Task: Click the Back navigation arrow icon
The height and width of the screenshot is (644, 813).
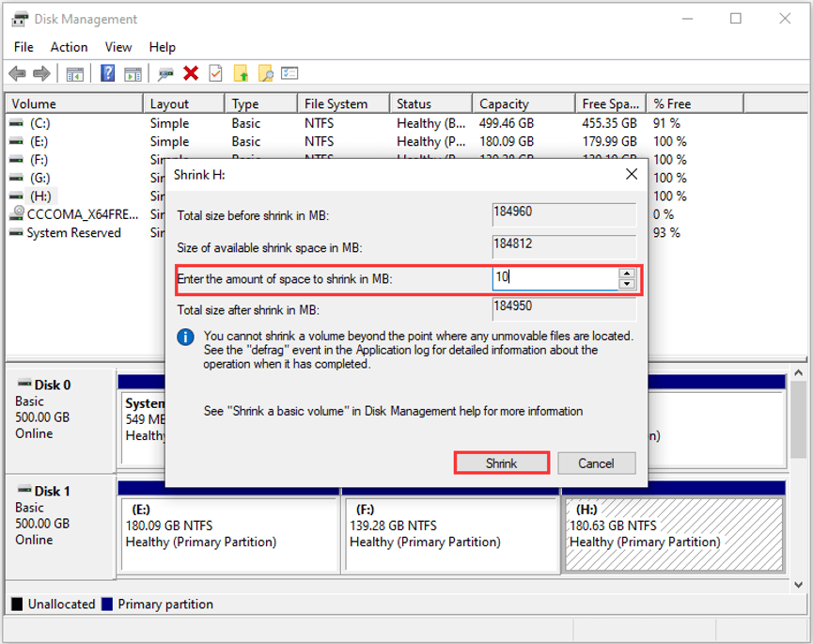Action: (x=18, y=72)
